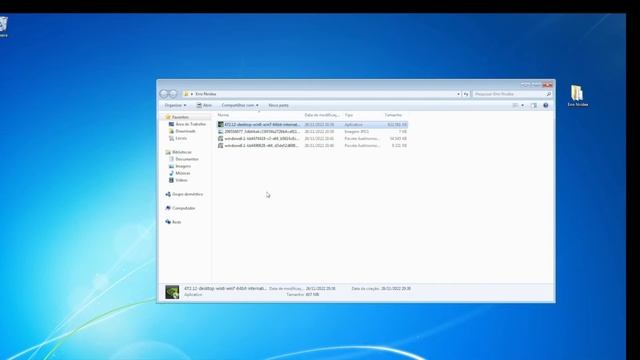Click the second windows6.1 package icon
Image resolution: width=640 pixels, height=360 pixels.
[220, 145]
